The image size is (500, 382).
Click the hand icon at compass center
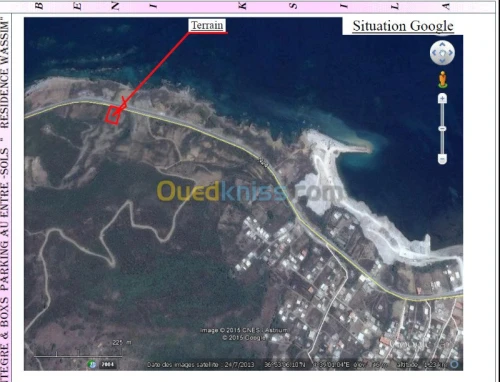pyautogui.click(x=442, y=53)
